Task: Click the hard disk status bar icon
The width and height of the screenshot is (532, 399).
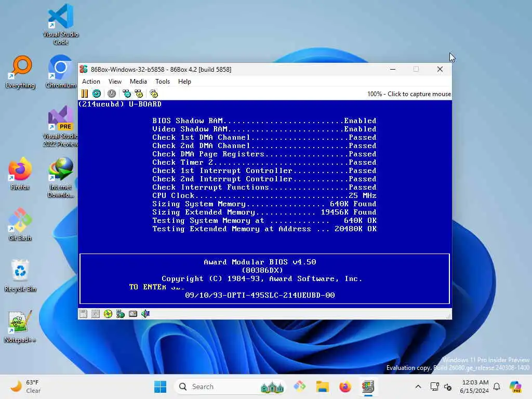Action: (133, 314)
